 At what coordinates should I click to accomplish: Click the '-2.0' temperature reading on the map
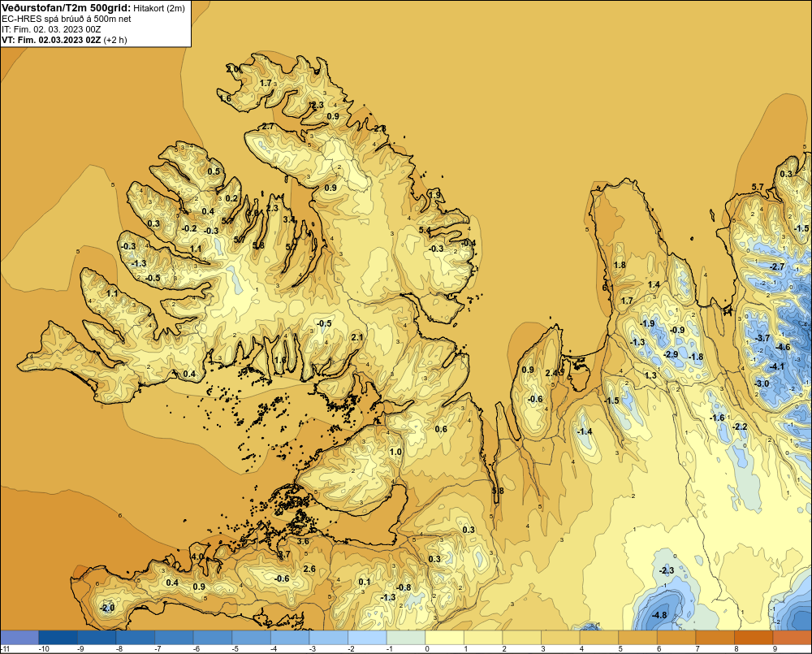tap(106, 608)
